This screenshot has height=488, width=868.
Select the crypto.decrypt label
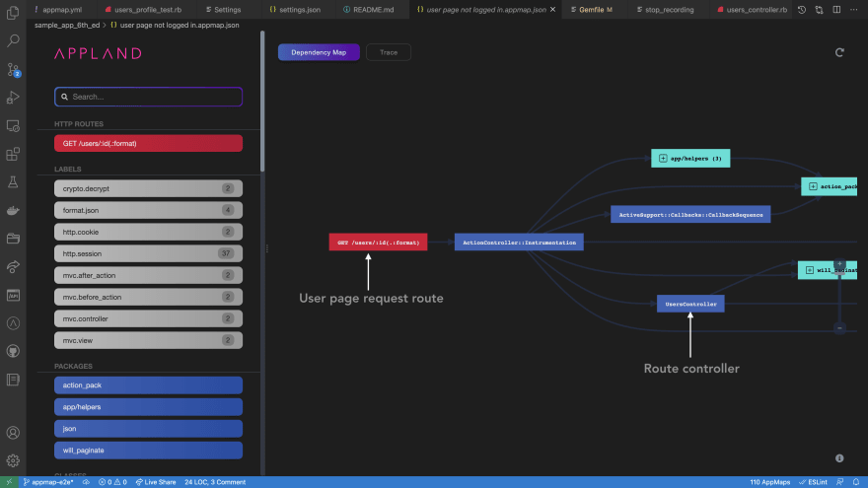[x=148, y=188]
